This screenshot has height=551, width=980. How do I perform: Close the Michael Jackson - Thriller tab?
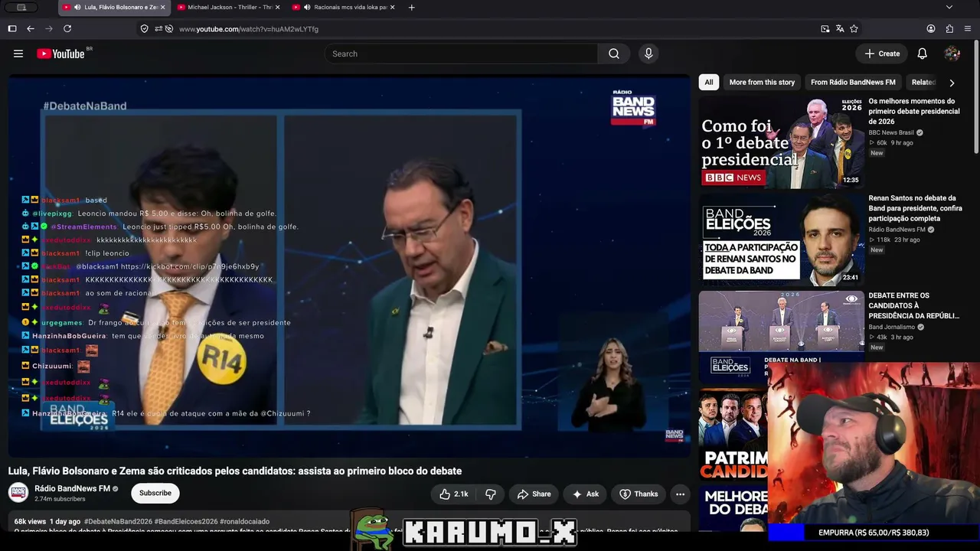[x=277, y=7]
